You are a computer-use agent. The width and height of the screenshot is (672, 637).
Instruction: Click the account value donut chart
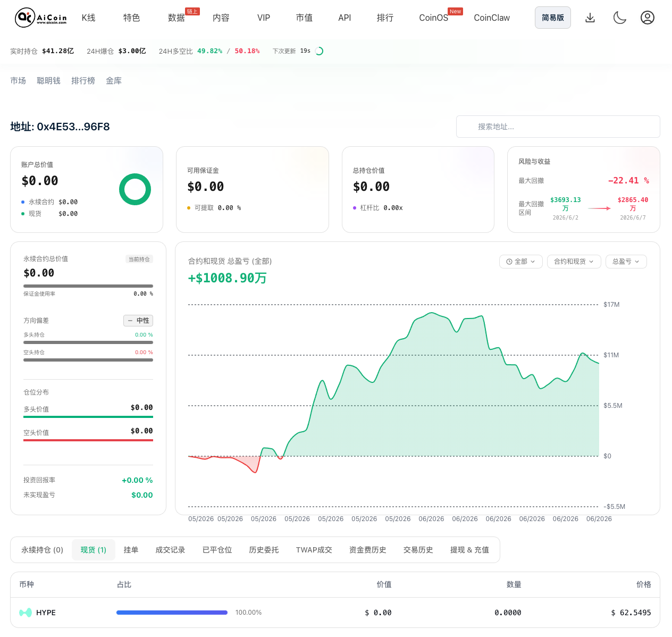click(x=135, y=189)
